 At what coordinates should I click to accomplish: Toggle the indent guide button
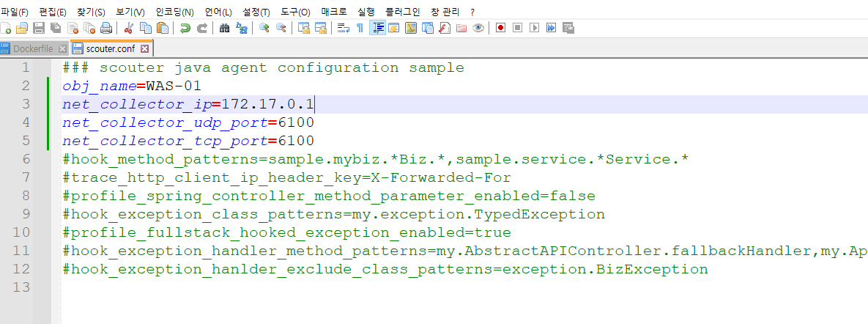pos(377,28)
